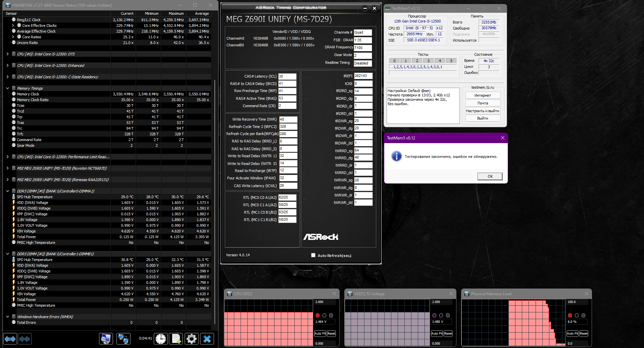Click the Average Effective Clock sensor icon
Screen dimensions: 644x348
pos(14,31)
